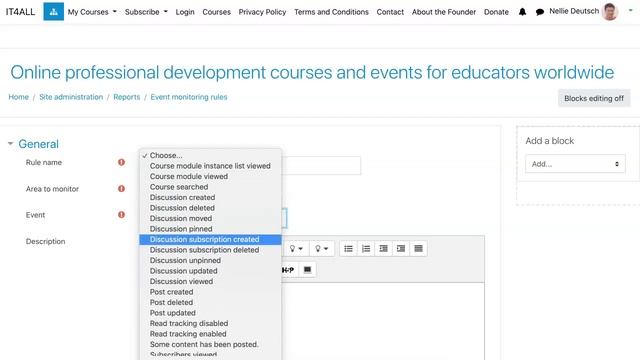Click Nellie Deutsch's profile picture

610,11
